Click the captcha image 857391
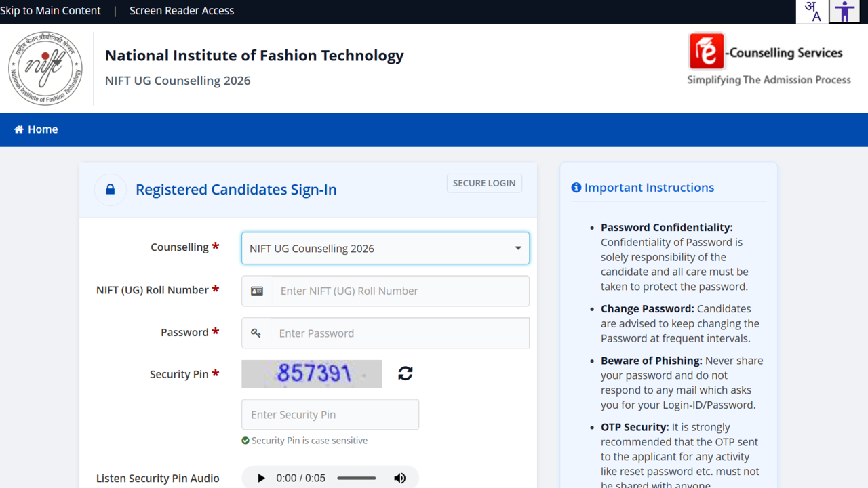This screenshot has width=868, height=488. 312,373
